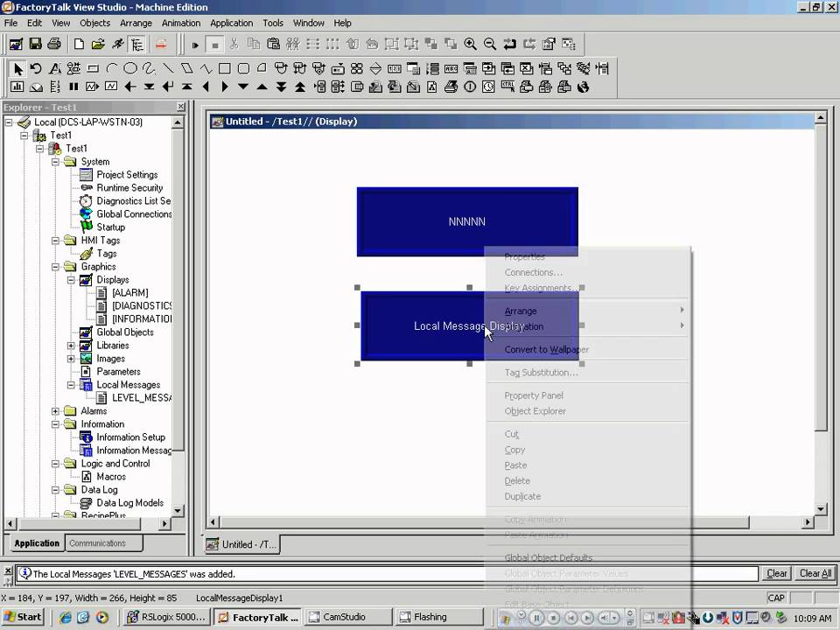Screen dimensions: 840x630
Task: Click the Clear All button
Action: tap(815, 573)
